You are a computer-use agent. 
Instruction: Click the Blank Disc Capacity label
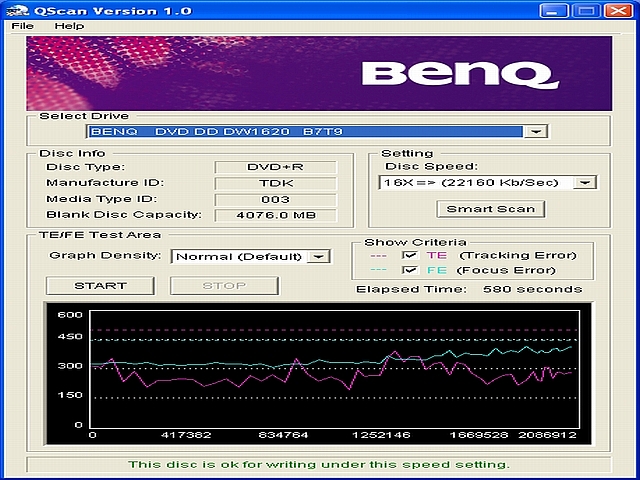tap(124, 215)
